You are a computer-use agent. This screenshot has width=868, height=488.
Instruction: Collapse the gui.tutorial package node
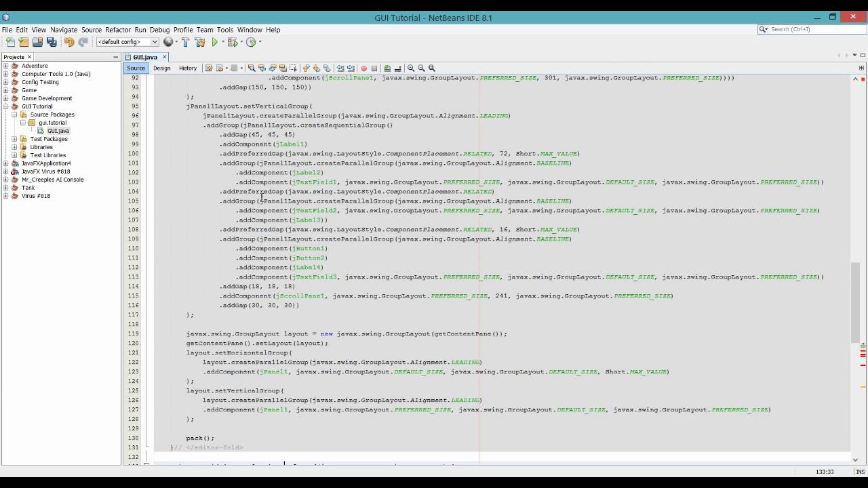coord(23,123)
